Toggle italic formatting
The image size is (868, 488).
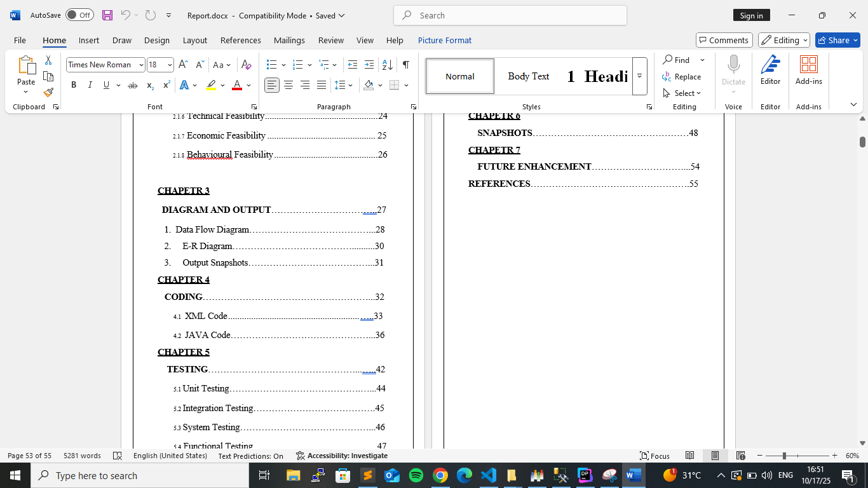[90, 85]
